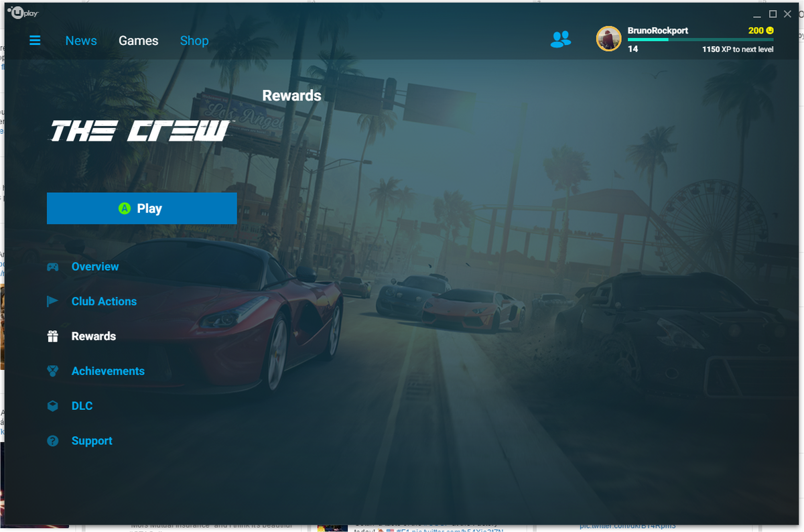Open the hamburger menu
This screenshot has height=532, width=804.
tap(35, 41)
